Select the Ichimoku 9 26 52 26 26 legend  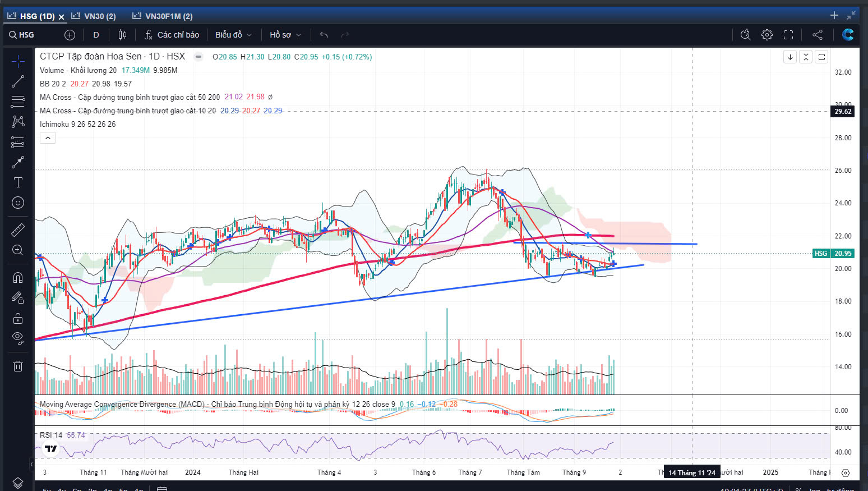[78, 124]
